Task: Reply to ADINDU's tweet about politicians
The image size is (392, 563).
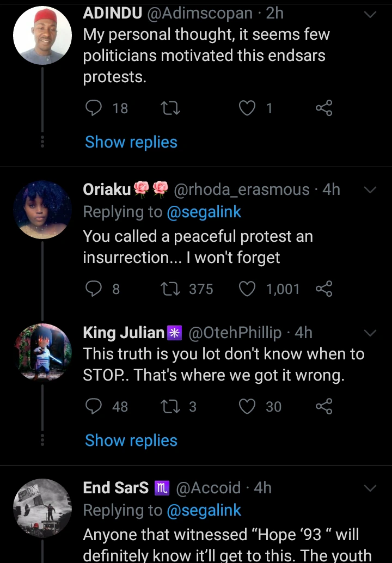Action: click(95, 108)
